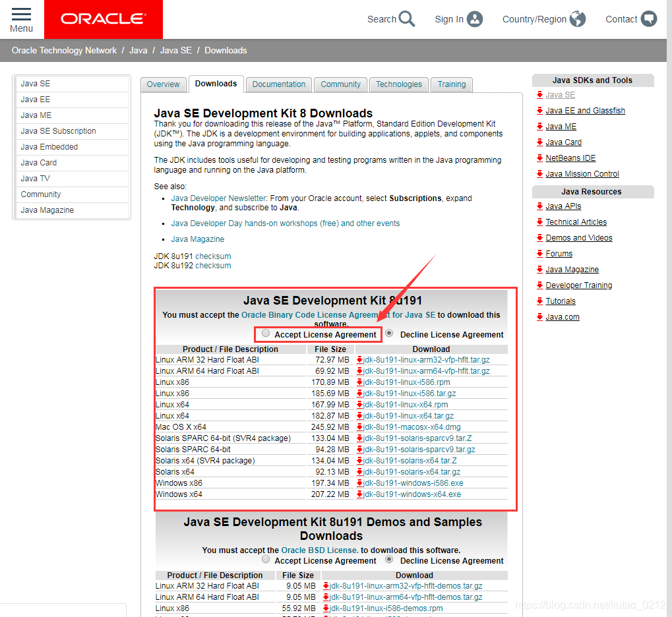Switch to the Downloads tab
The width and height of the screenshot is (672, 617).
(216, 84)
